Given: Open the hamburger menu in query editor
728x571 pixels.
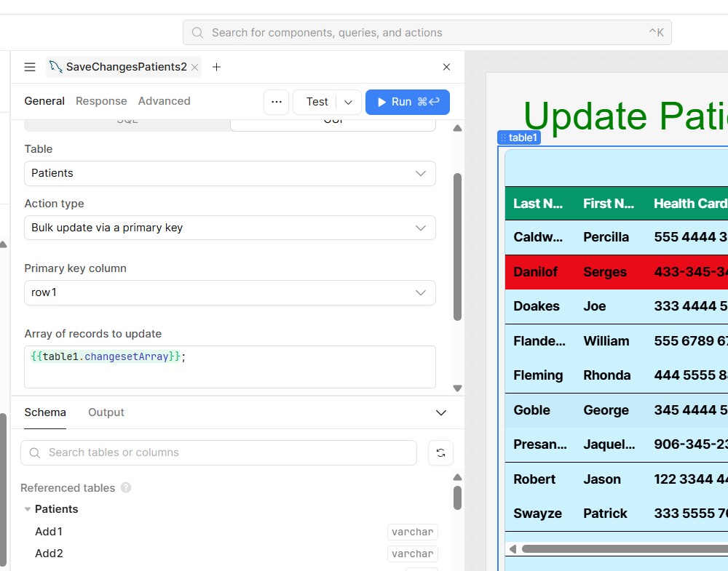Looking at the screenshot, I should click(30, 67).
